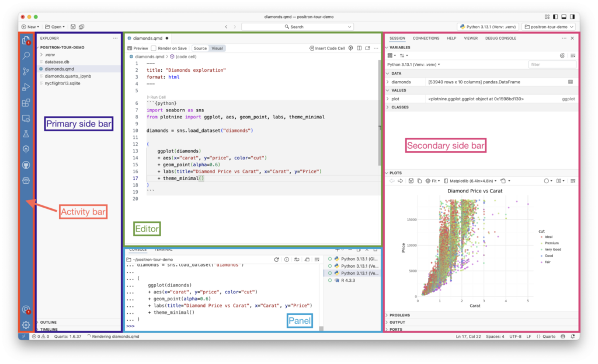Select the Testing flask icon in activity bar
Screen dimensions: 598x364
coord(27,133)
